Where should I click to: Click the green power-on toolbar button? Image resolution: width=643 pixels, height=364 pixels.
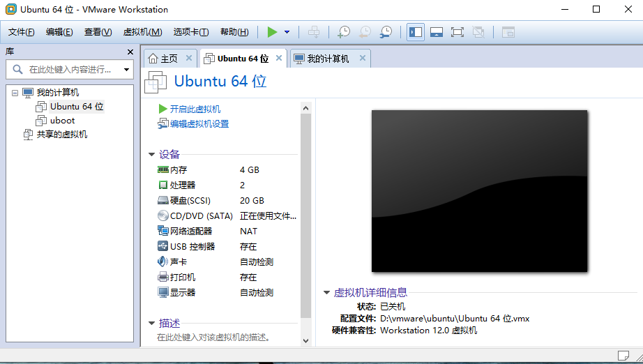[272, 32]
